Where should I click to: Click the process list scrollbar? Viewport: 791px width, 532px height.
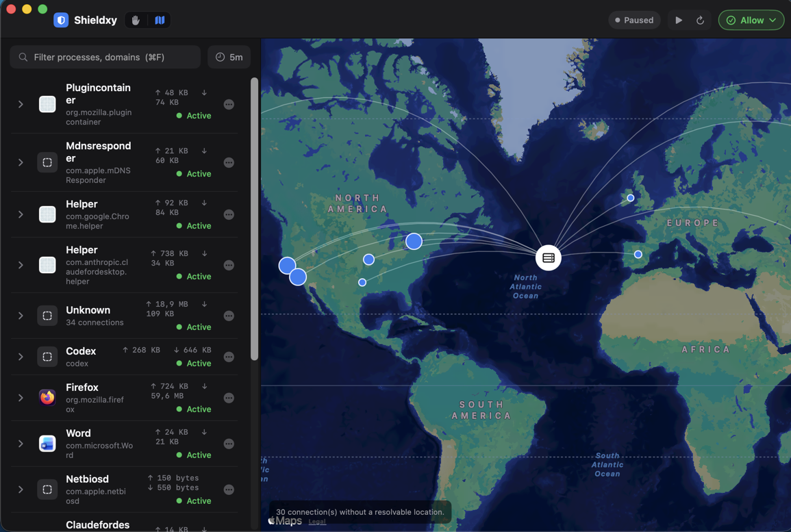pos(254,219)
